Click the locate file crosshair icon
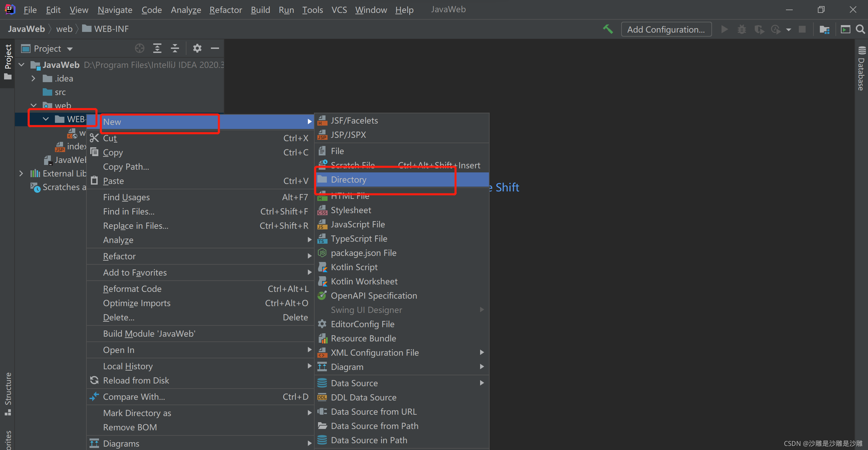The width and height of the screenshot is (868, 450). [x=139, y=49]
